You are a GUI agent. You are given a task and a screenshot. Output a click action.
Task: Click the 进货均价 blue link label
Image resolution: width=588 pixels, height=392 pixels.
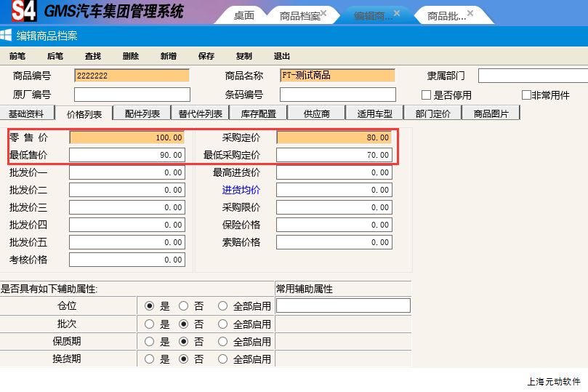(x=241, y=190)
